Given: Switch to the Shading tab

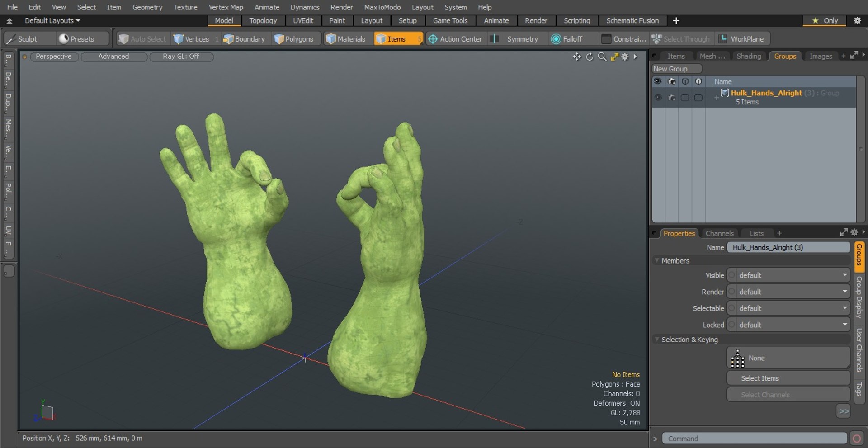Looking at the screenshot, I should point(749,56).
